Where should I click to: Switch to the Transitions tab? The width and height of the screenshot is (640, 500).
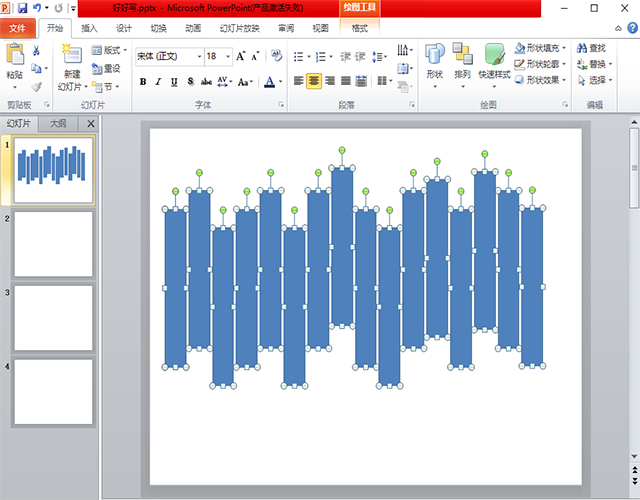coord(158,28)
